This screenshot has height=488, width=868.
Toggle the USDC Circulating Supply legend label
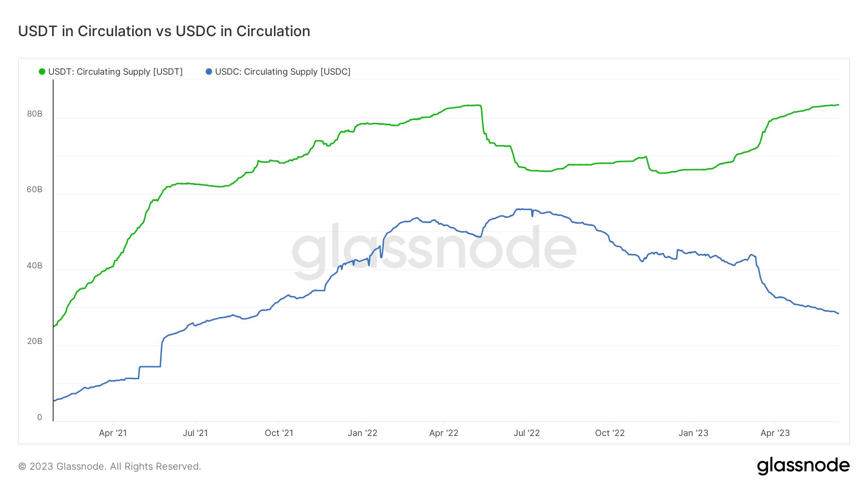[x=283, y=72]
